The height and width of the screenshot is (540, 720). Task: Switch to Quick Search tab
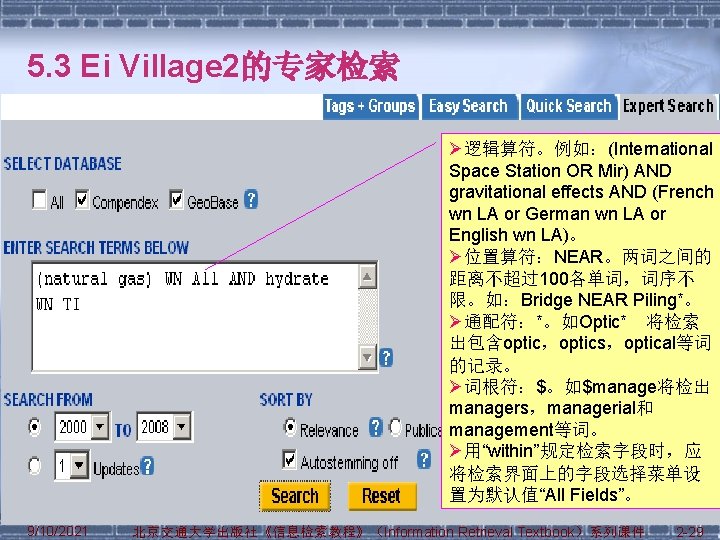[x=568, y=107]
